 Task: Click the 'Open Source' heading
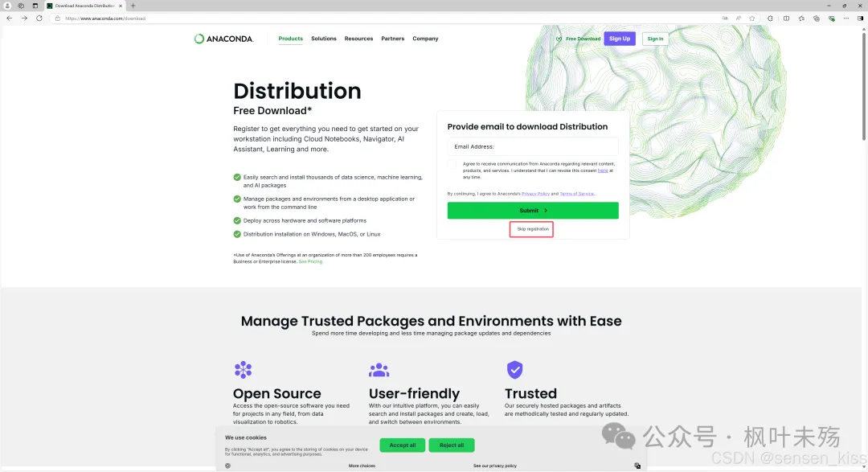pos(276,393)
